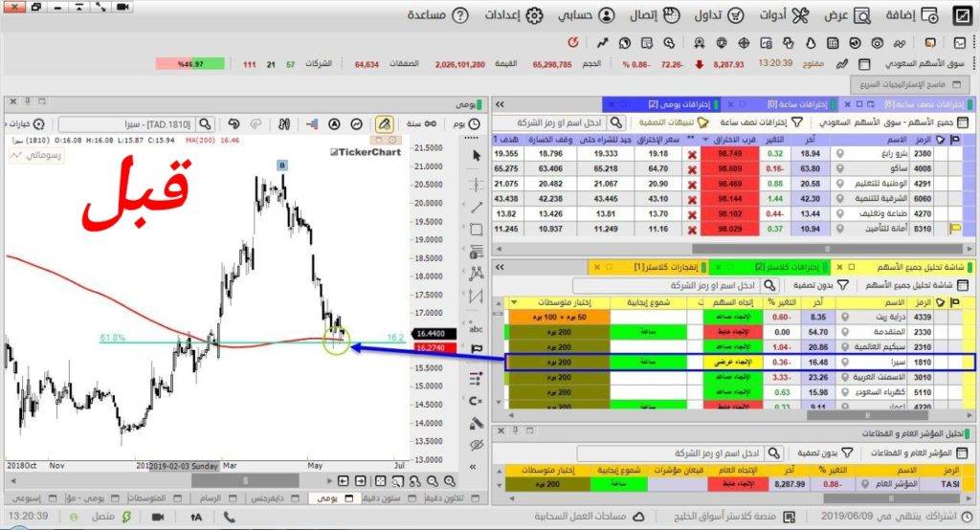Switch to the إختراقات ساعة [0] tab

pyautogui.click(x=781, y=103)
